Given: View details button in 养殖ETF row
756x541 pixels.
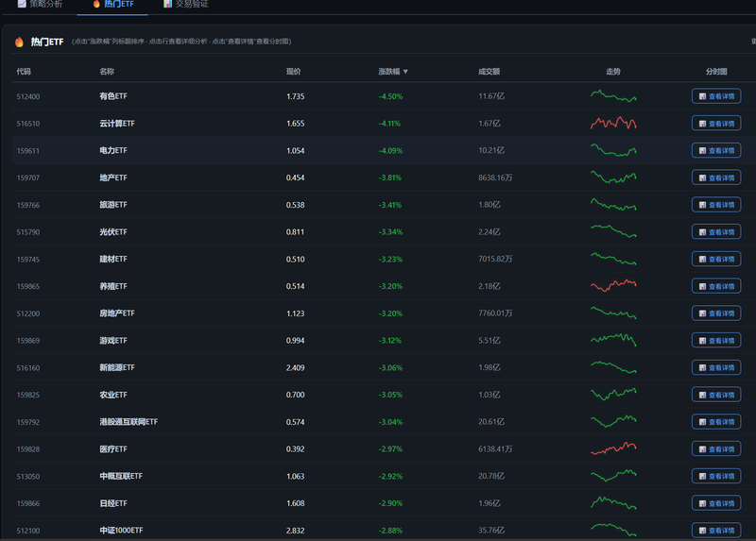Looking at the screenshot, I should (x=716, y=286).
